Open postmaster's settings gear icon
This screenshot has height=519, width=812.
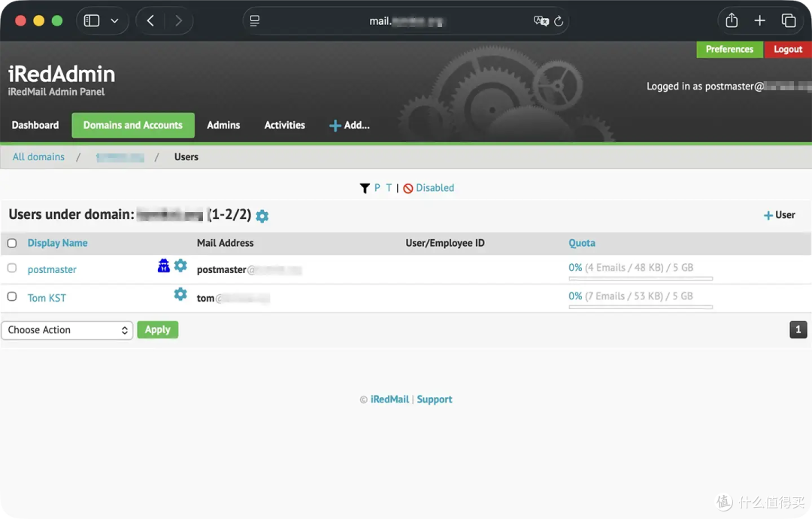(x=180, y=266)
